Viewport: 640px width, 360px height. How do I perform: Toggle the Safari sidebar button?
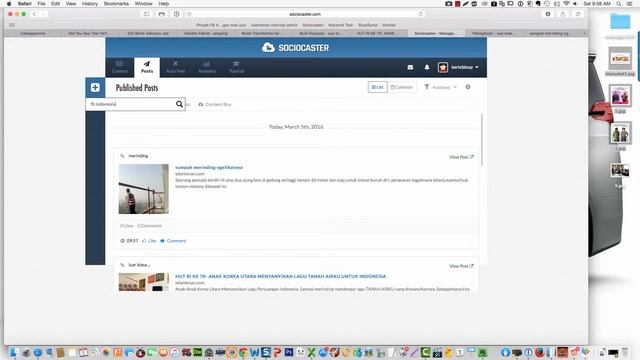(x=147, y=14)
